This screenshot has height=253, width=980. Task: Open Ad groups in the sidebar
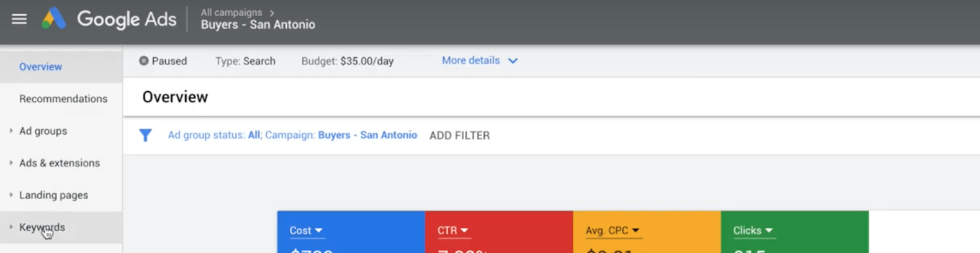coord(43,131)
